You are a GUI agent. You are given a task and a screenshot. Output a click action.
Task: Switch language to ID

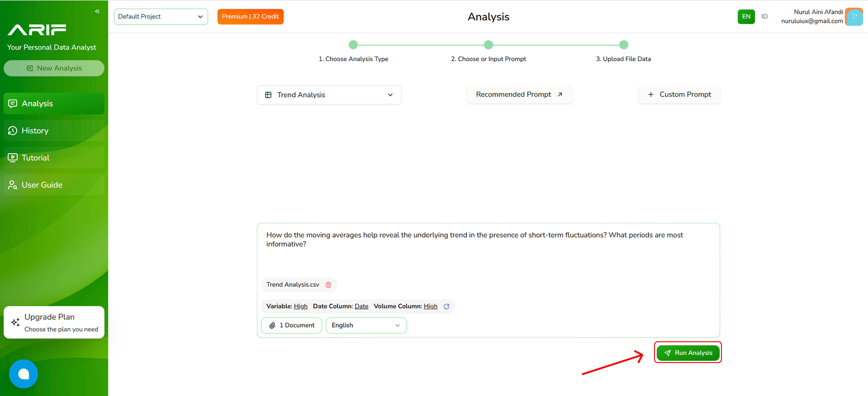point(764,16)
